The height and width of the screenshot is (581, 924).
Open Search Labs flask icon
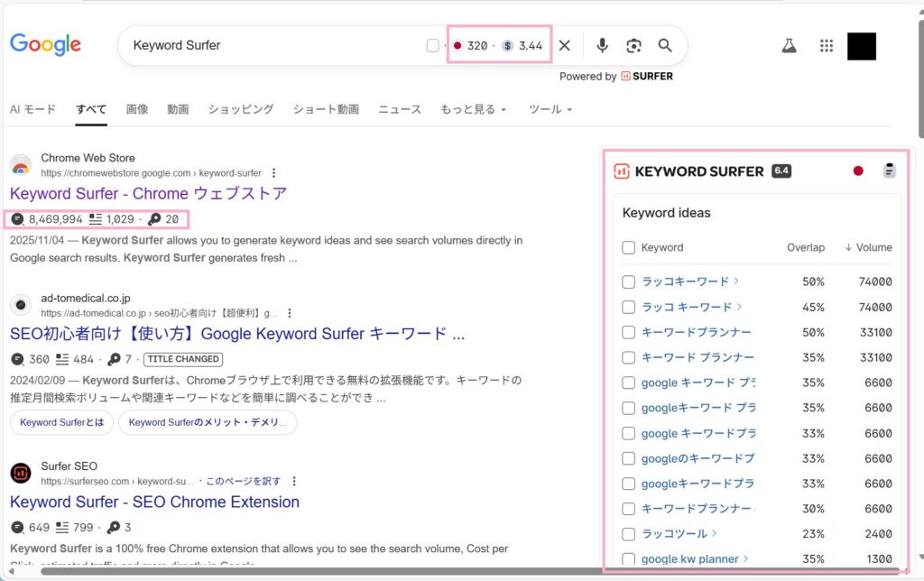(789, 46)
